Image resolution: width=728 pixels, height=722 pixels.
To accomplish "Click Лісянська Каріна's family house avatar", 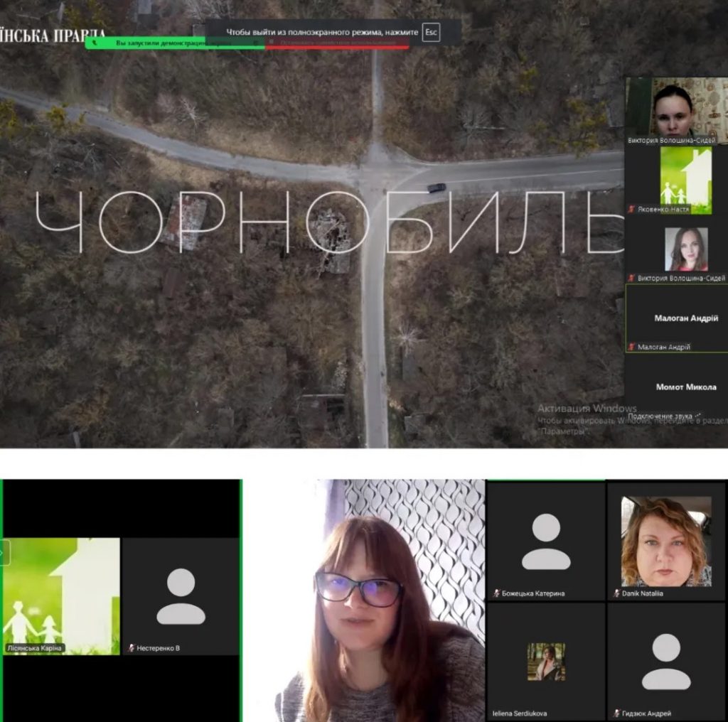I will pyautogui.click(x=62, y=596).
